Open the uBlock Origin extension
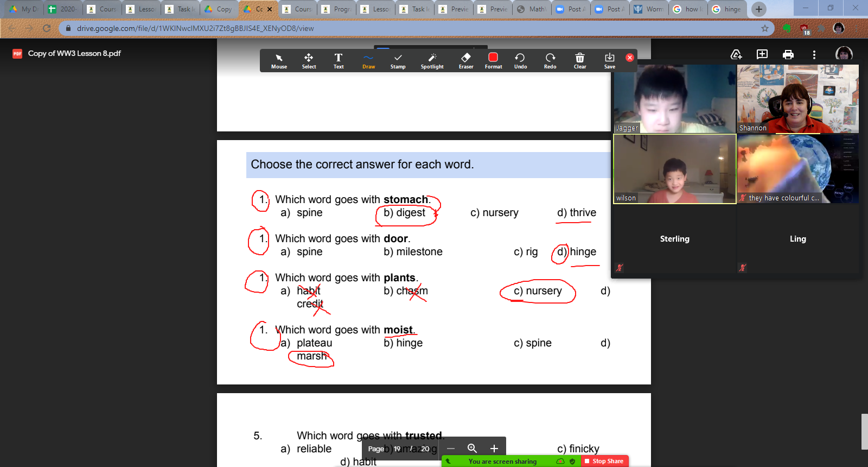Image resolution: width=868 pixels, height=467 pixels. point(805,29)
